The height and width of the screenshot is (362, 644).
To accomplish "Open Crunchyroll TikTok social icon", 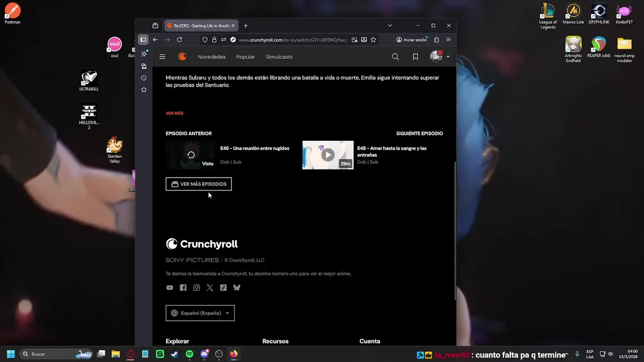I will coord(223,288).
